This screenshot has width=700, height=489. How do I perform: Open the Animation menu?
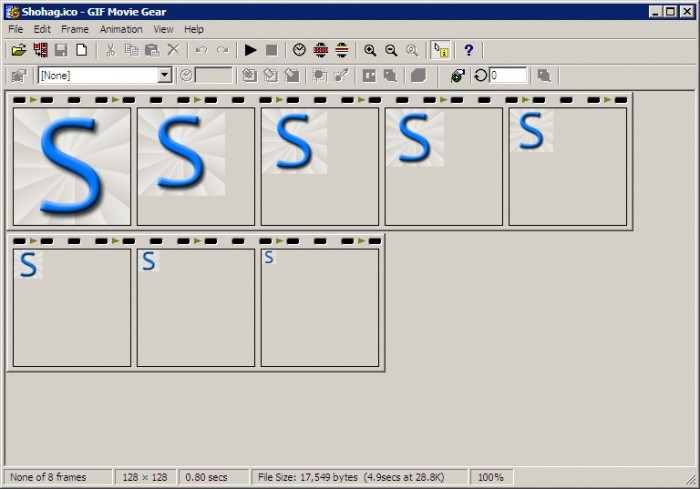[121, 29]
